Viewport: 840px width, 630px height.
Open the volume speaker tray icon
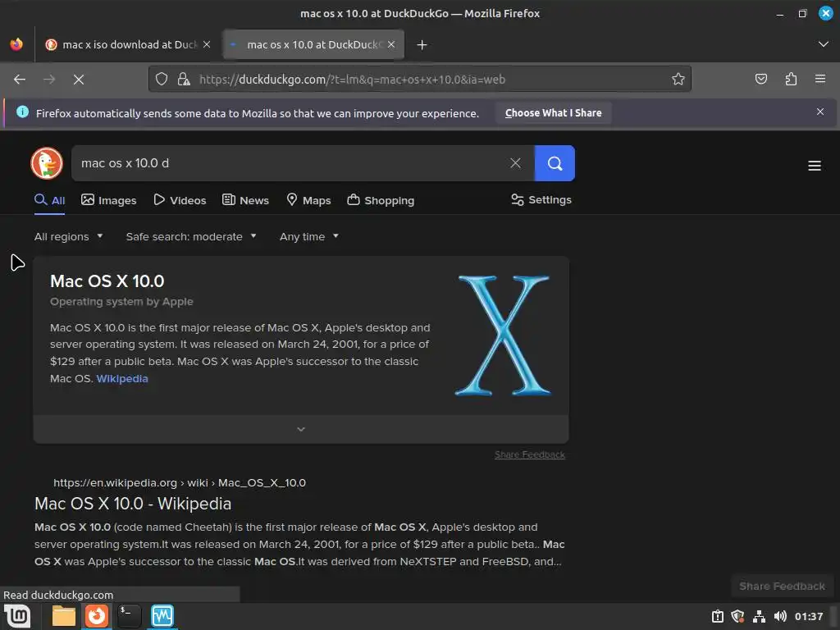pos(780,617)
